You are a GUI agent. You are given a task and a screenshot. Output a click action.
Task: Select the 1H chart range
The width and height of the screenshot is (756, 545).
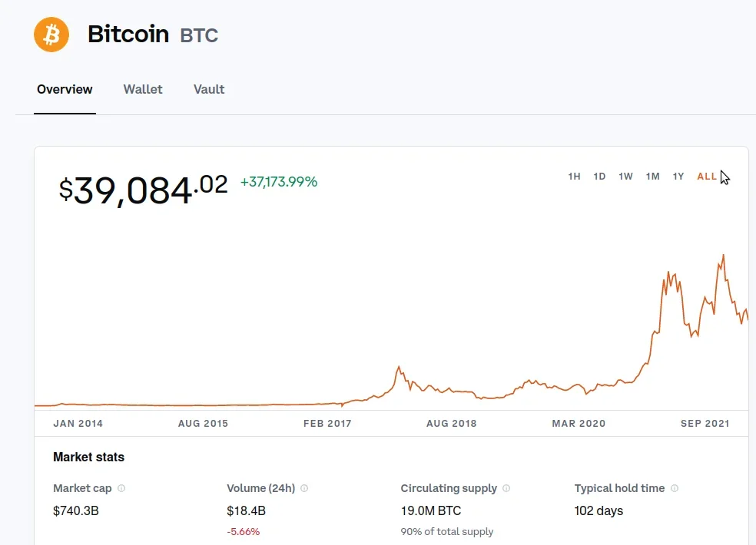click(574, 177)
